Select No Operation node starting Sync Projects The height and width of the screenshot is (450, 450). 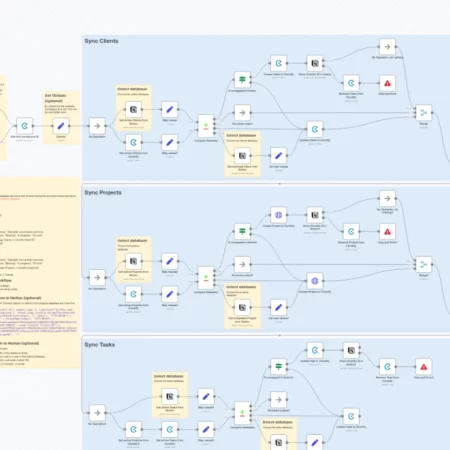(x=97, y=277)
